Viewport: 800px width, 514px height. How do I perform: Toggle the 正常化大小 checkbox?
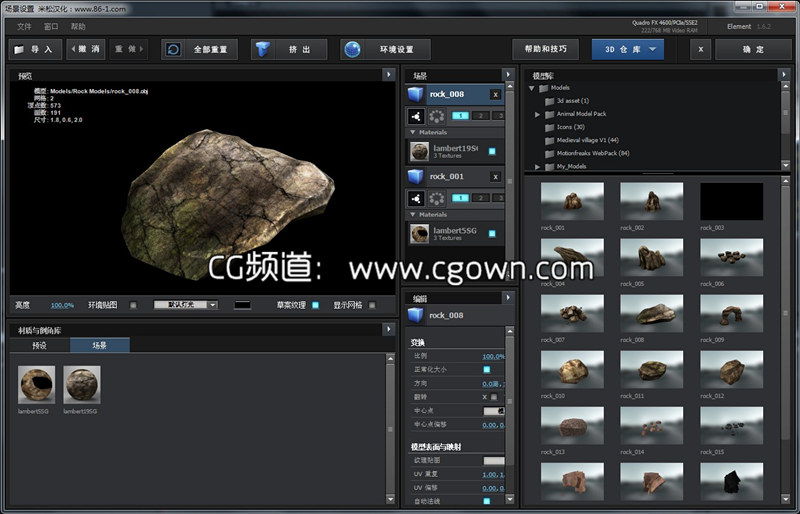pos(487,370)
